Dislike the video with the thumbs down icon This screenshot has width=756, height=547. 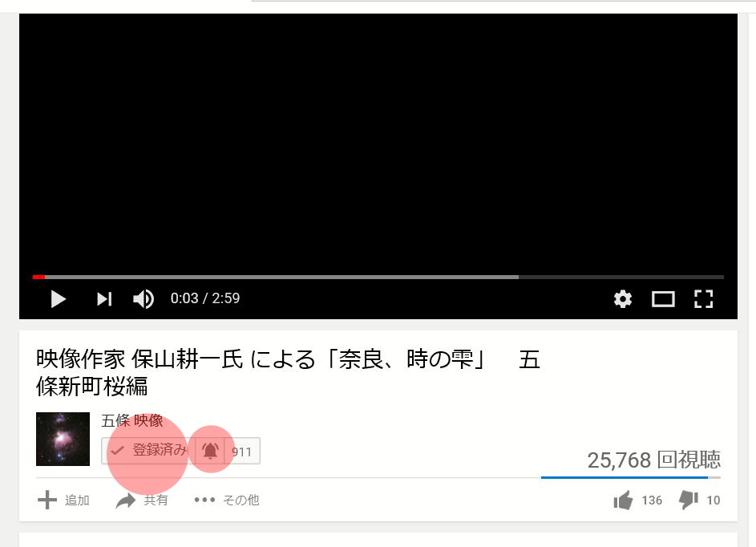pyautogui.click(x=689, y=500)
